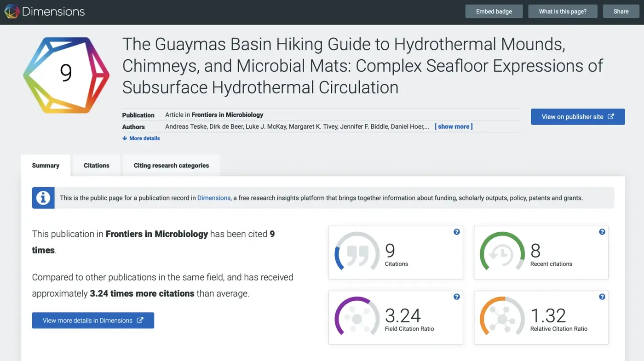Click the large Dimensions badge showing 9

(x=66, y=75)
